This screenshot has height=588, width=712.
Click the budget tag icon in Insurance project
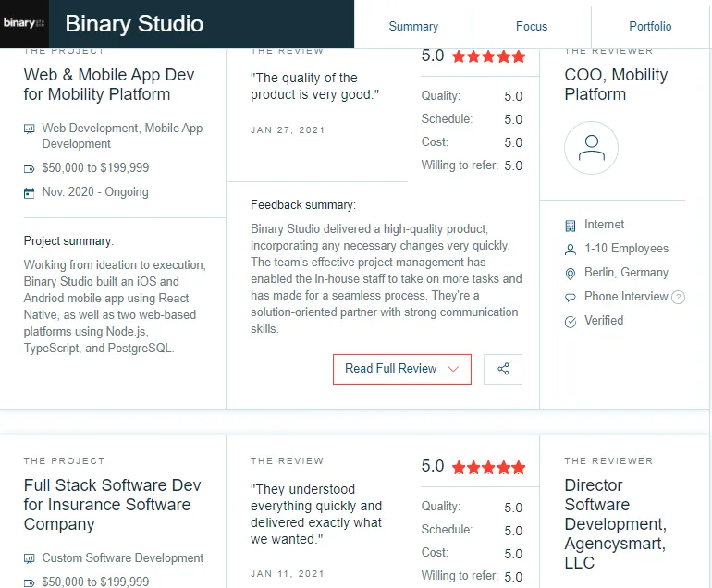pos(29,582)
